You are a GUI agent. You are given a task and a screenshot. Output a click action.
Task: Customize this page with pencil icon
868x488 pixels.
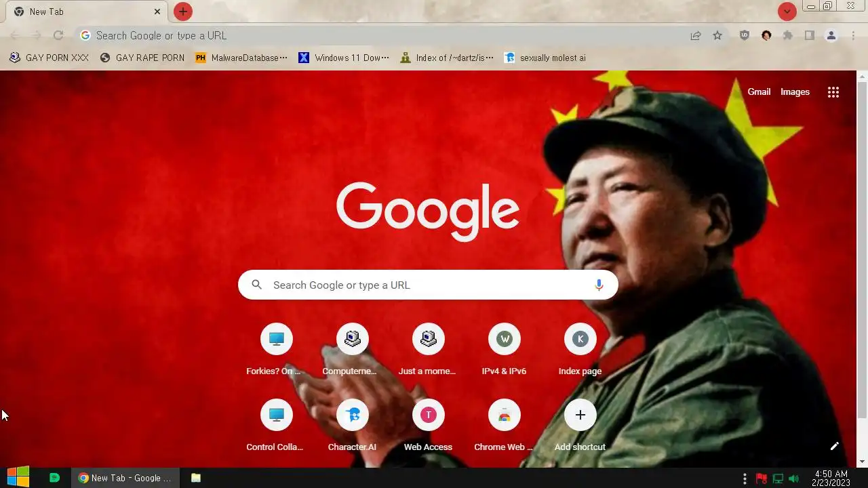click(835, 445)
